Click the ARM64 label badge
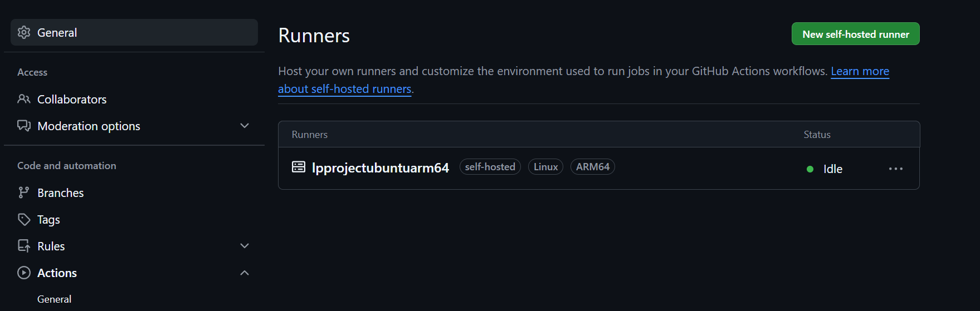 tap(592, 167)
